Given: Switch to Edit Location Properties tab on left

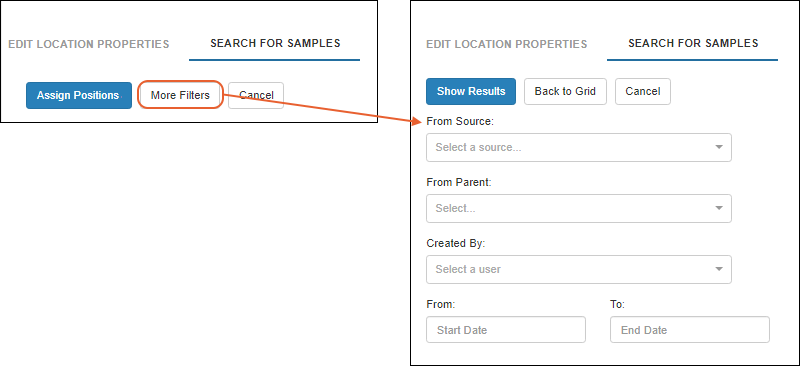Looking at the screenshot, I should (89, 44).
